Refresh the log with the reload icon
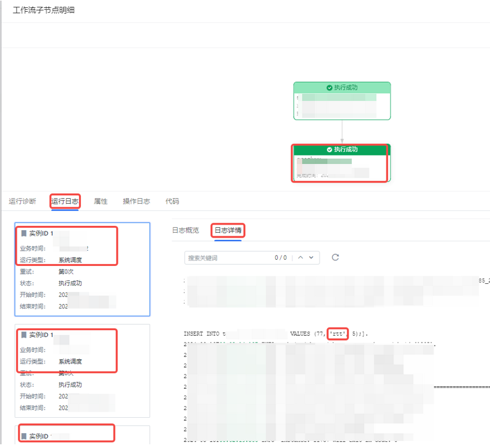Viewport: 490px width, 448px height. tap(335, 257)
